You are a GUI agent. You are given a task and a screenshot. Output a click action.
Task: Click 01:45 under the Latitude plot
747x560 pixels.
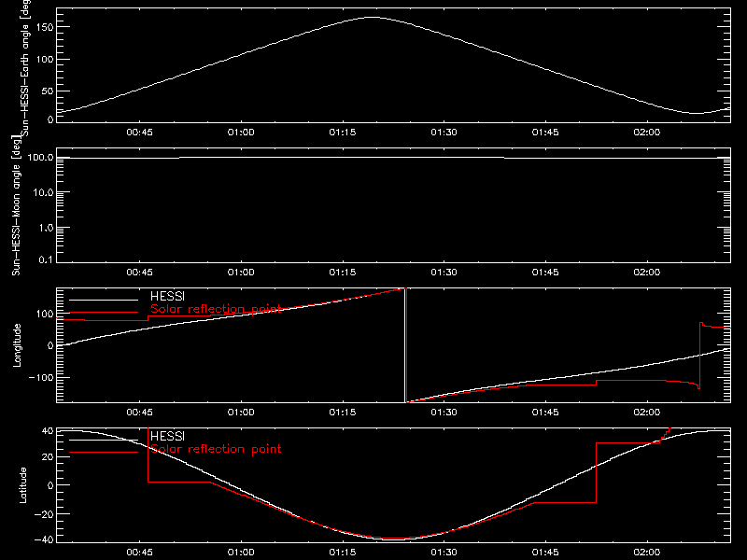pyautogui.click(x=545, y=552)
